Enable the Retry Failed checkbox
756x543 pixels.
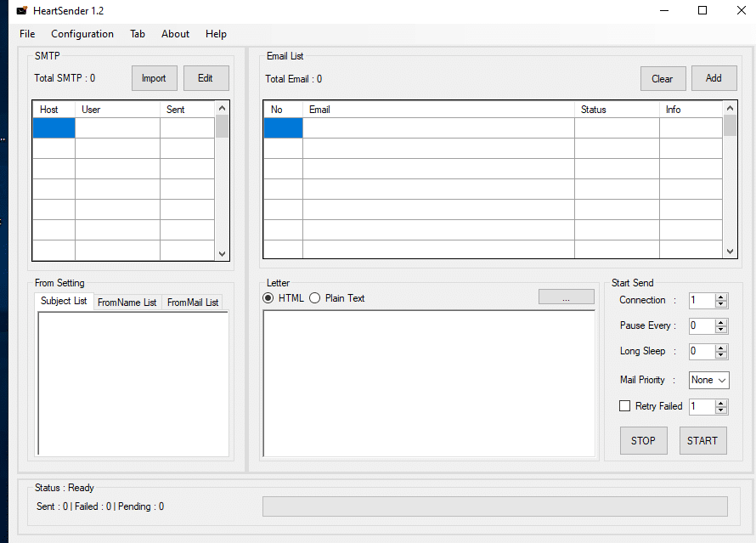(625, 406)
